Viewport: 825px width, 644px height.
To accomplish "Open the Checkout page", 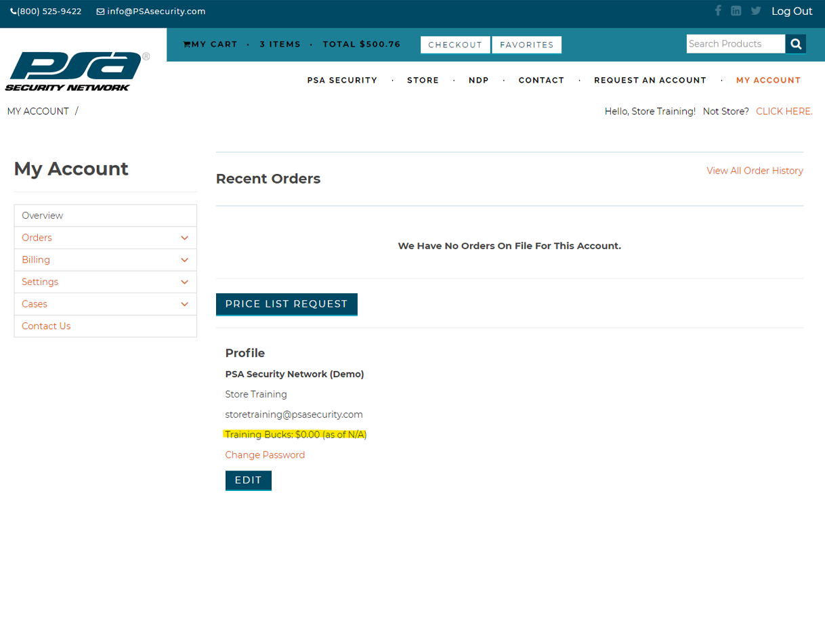I will (x=455, y=45).
